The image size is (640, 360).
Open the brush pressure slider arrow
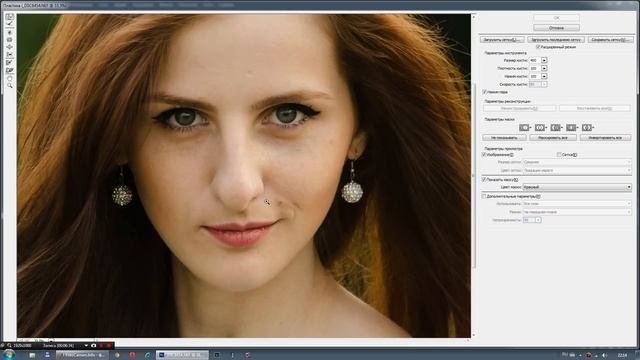pyautogui.click(x=544, y=76)
